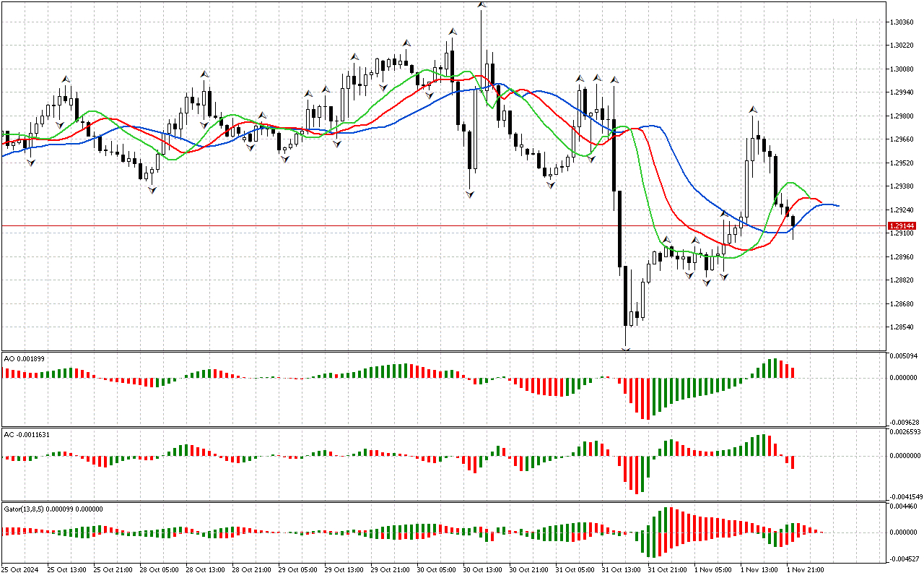The width and height of the screenshot is (924, 578).
Task: Click the Gator scale value -0.004527
Action: tap(903, 558)
